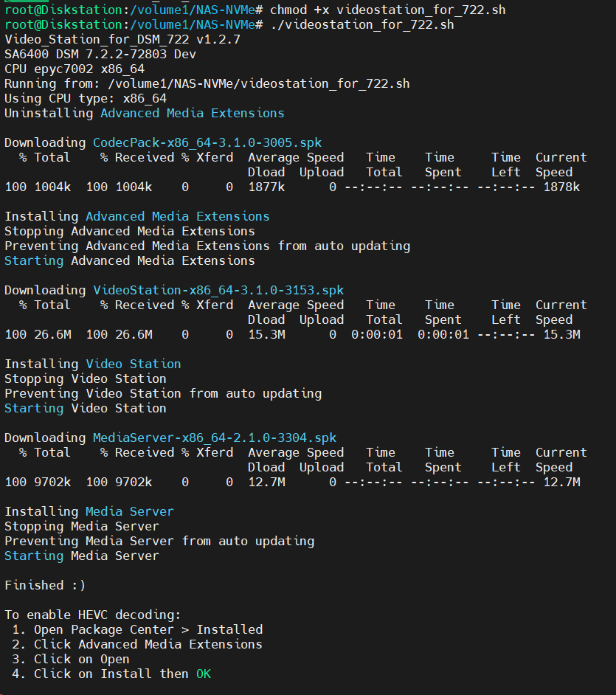Click the "Using CPU type: x86_64" line
Viewport: 616px width, 695px height.
click(x=86, y=98)
